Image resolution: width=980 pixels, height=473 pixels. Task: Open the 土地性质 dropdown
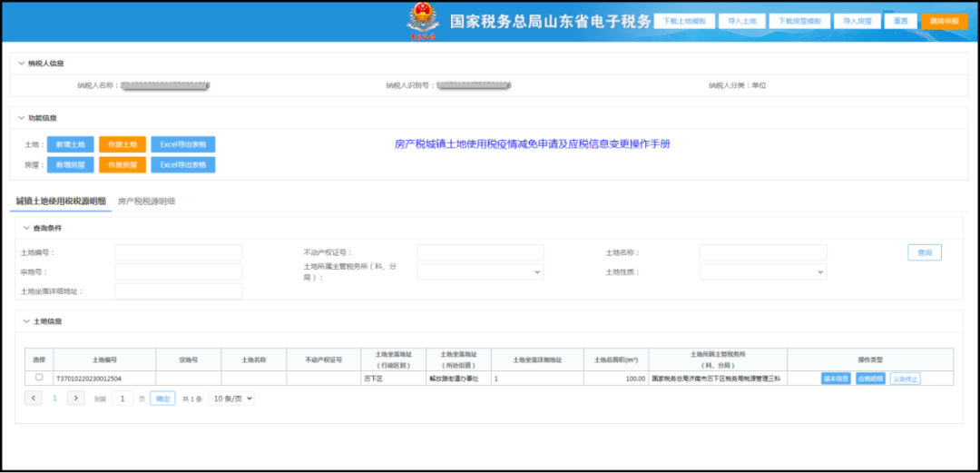coord(763,271)
